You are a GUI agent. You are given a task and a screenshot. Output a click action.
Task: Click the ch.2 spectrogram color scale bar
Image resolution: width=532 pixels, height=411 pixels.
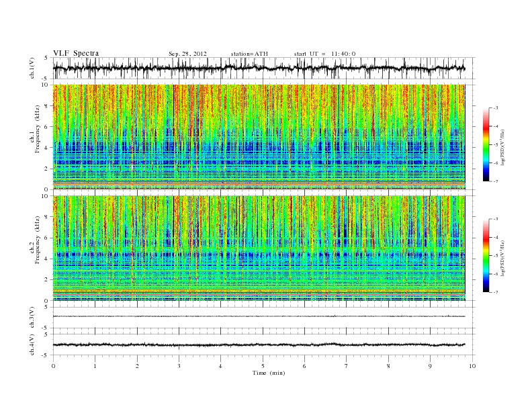486,256
